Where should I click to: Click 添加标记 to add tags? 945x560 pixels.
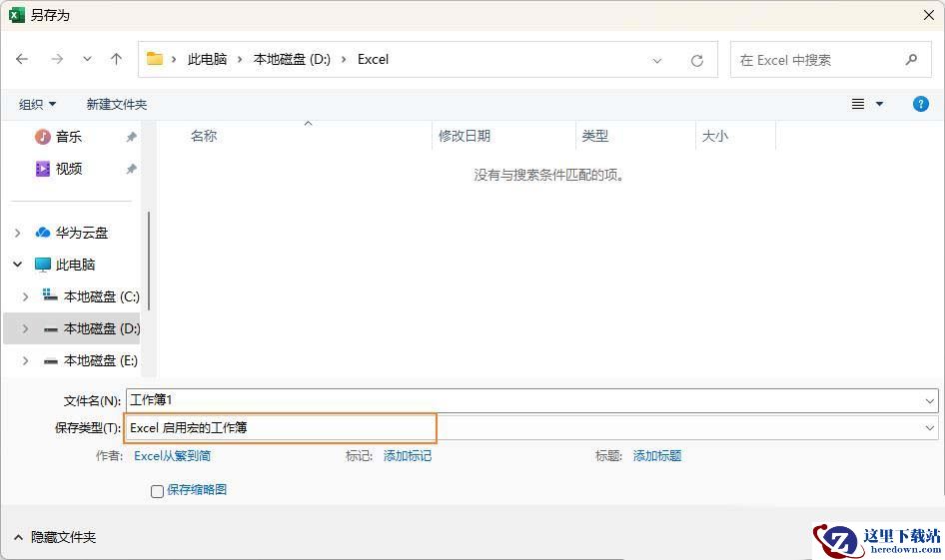pyautogui.click(x=408, y=456)
